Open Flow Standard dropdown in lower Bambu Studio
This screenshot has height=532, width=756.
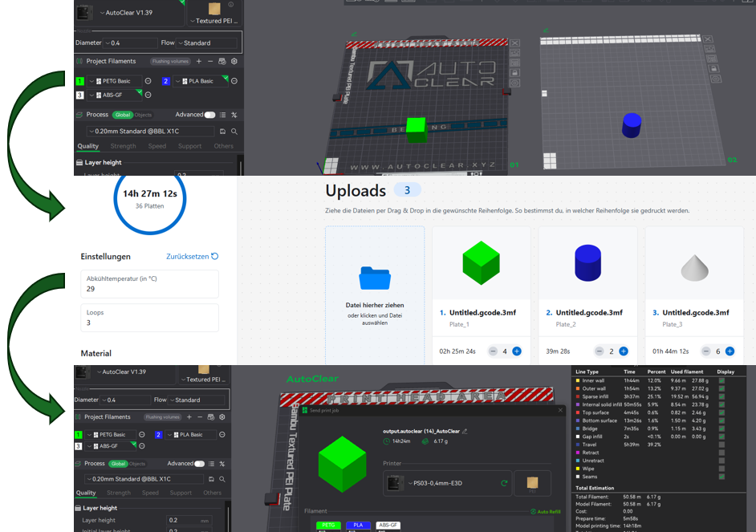click(197, 400)
